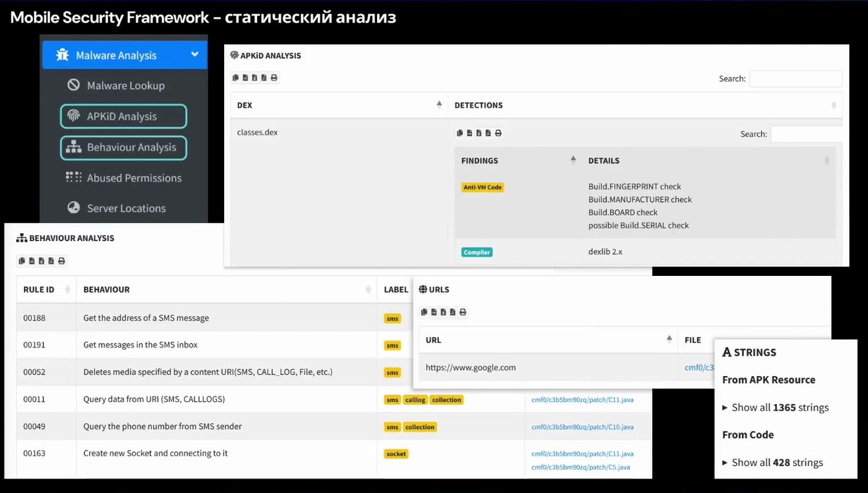Copy the Behaviour Analysis table

pyautogui.click(x=22, y=261)
